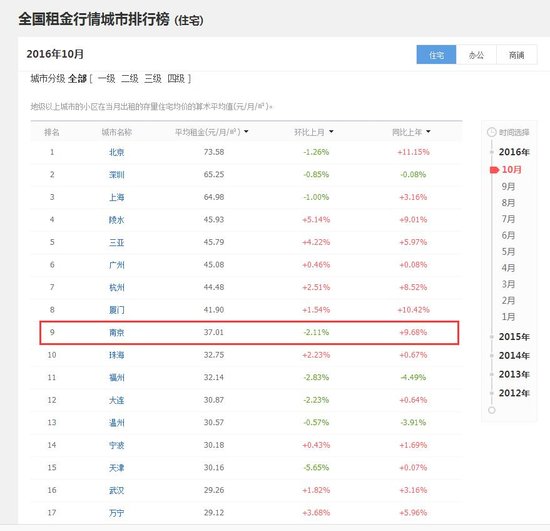Expand the 2015年 timeline year

pyautogui.click(x=514, y=337)
